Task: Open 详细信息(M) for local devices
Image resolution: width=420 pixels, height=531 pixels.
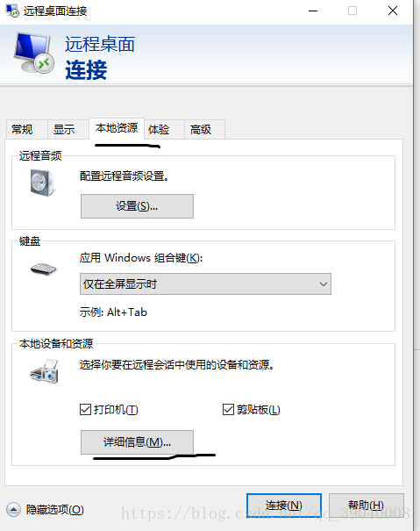Action: (137, 442)
